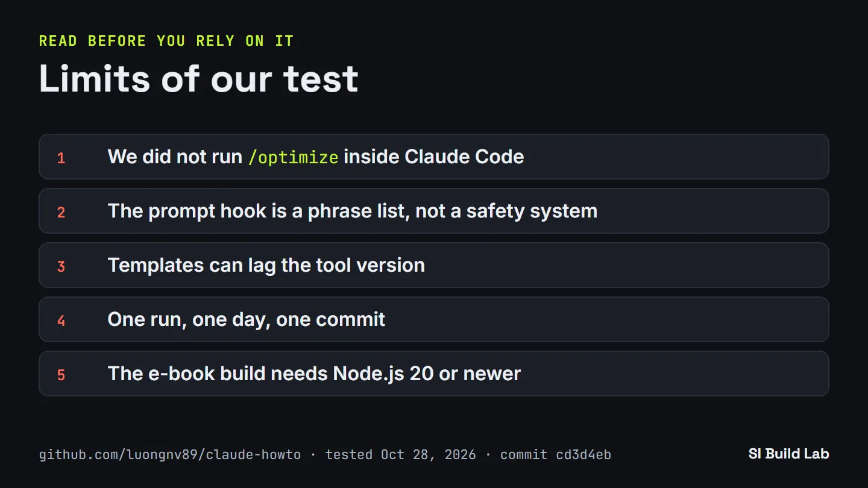The height and width of the screenshot is (488, 868).
Task: Select the /optimize code snippet
Action: [293, 157]
